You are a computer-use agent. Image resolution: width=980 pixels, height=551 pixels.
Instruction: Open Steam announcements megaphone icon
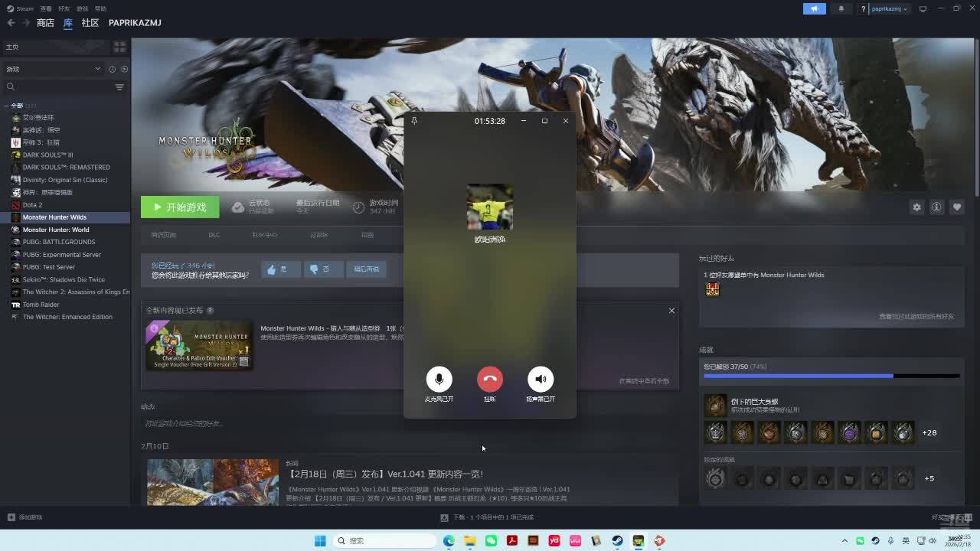click(814, 9)
